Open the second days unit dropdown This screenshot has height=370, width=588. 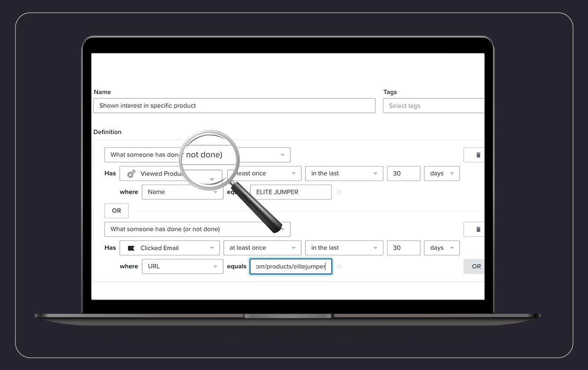[x=441, y=248]
